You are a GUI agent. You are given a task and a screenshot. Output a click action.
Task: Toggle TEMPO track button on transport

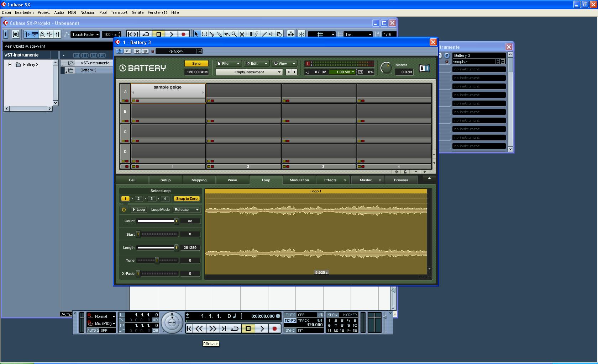290,321
